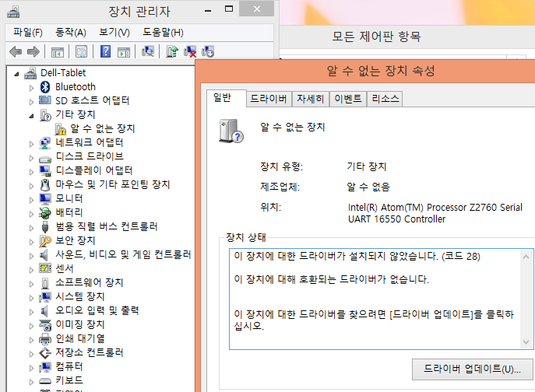Screen dimensions: 535x392
Task: Select the 범용 직렬 버스 컨트롤러 icon
Action: coord(45,227)
